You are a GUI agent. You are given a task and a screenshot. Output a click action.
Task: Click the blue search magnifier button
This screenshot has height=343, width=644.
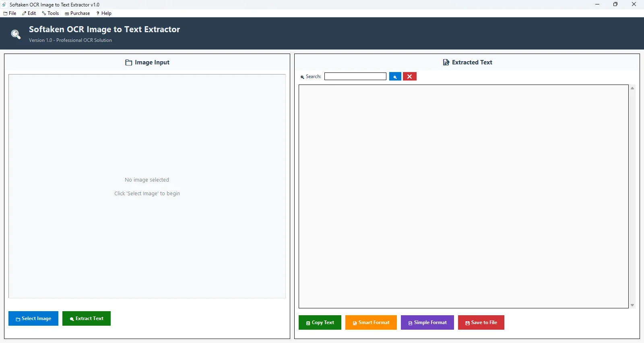[x=395, y=76]
